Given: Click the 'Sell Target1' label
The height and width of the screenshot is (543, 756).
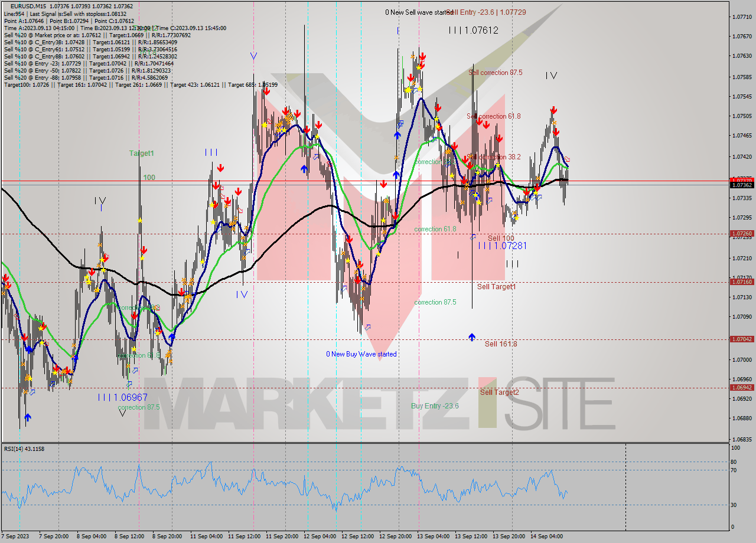Looking at the screenshot, I should [497, 287].
